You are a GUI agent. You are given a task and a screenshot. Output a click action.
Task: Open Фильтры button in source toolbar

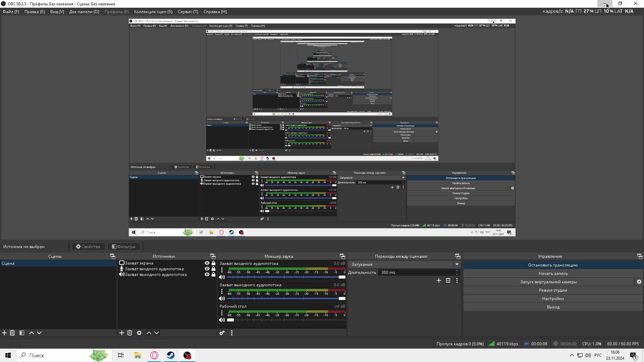point(124,247)
